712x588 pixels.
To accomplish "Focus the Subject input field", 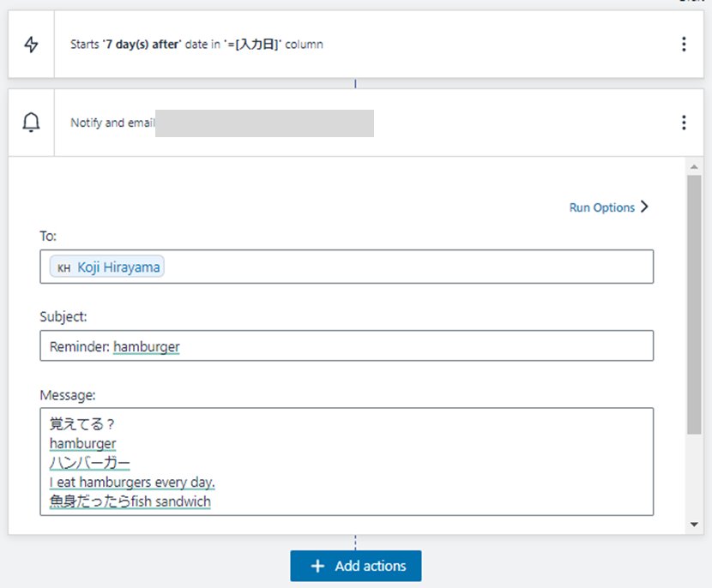I will pyautogui.click(x=412, y=346).
